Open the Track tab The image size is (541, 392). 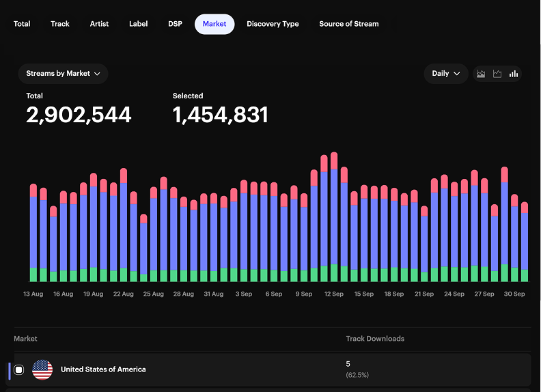coord(60,24)
